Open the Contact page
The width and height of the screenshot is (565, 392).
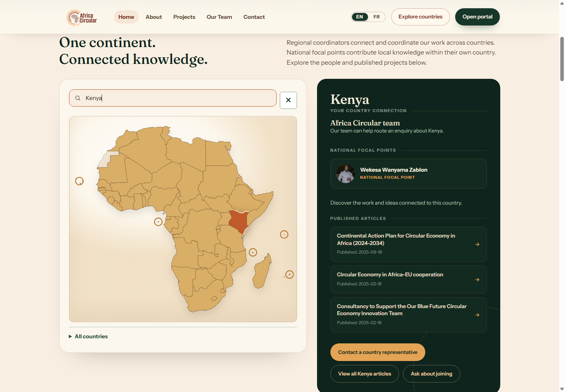(254, 17)
